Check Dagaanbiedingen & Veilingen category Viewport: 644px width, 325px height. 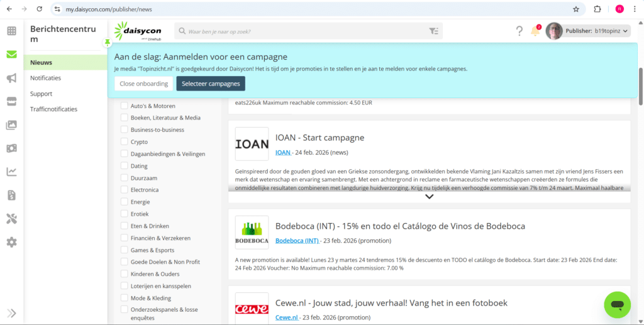(x=124, y=154)
